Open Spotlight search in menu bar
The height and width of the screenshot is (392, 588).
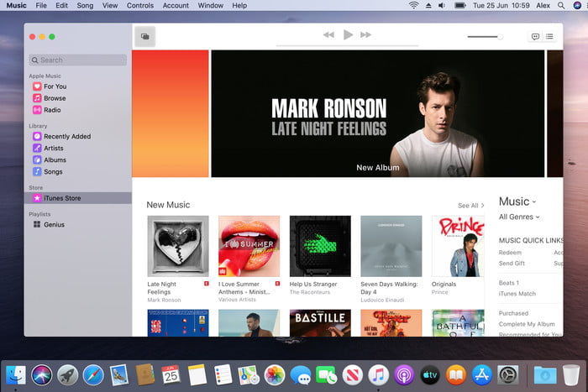561,5
